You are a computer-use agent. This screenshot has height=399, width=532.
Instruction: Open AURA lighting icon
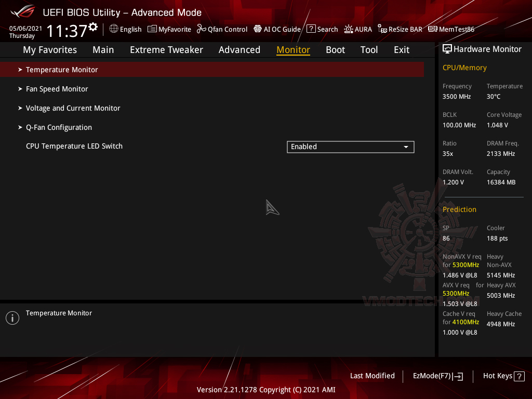point(349,29)
